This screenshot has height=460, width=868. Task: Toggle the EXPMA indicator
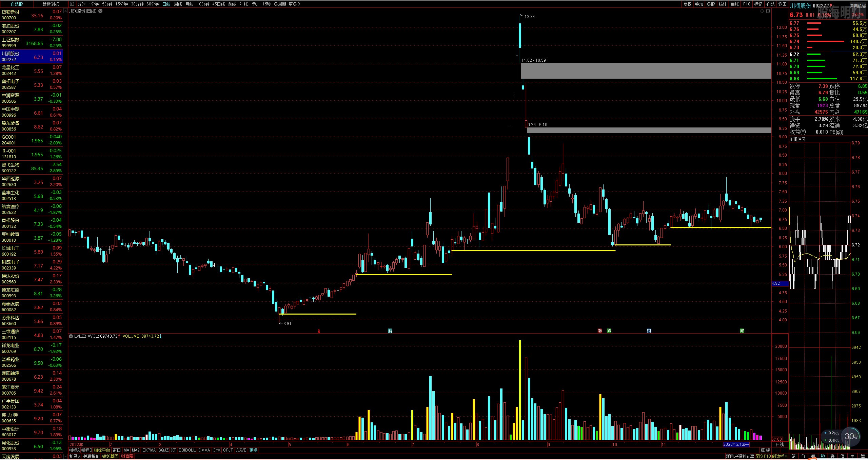tap(149, 450)
